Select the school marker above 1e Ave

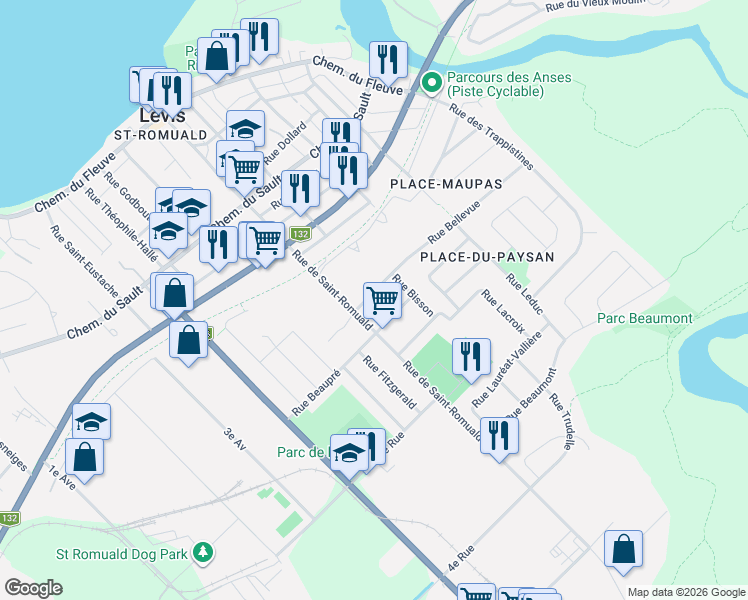click(92, 422)
